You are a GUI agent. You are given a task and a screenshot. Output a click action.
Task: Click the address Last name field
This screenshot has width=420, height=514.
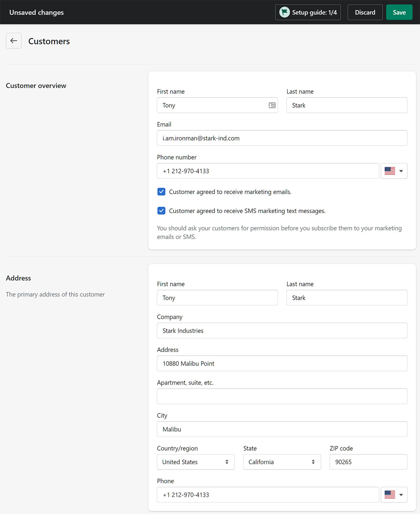click(347, 297)
